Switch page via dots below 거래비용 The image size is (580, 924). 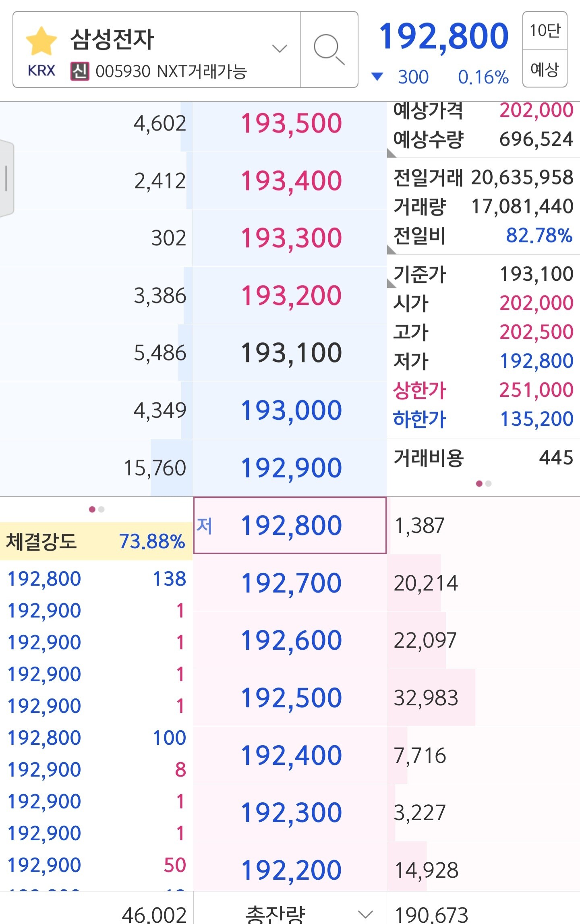coord(483,483)
